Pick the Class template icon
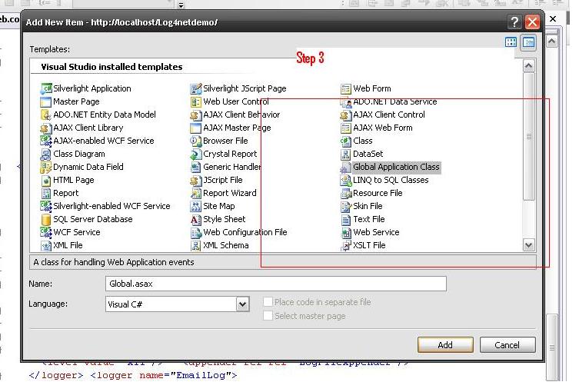 (345, 141)
